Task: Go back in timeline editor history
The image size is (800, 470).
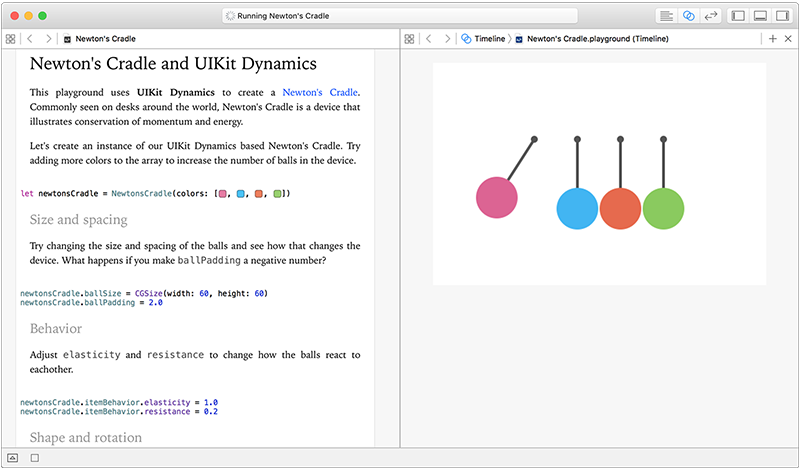Action: tap(429, 39)
